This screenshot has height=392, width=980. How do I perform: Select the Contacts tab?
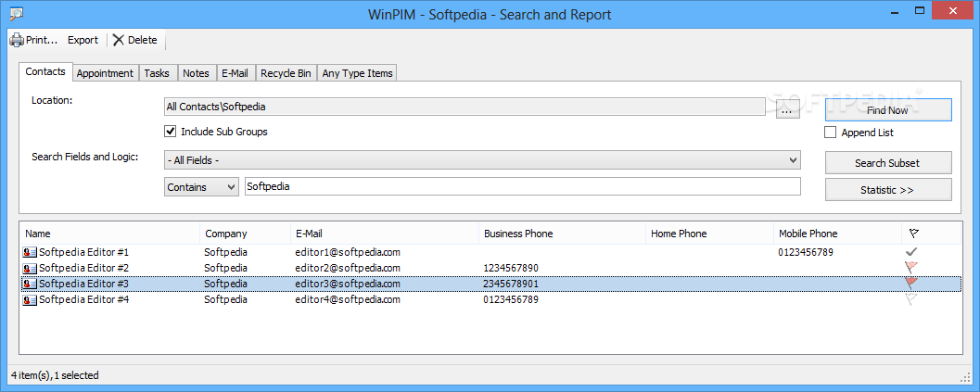[45, 72]
